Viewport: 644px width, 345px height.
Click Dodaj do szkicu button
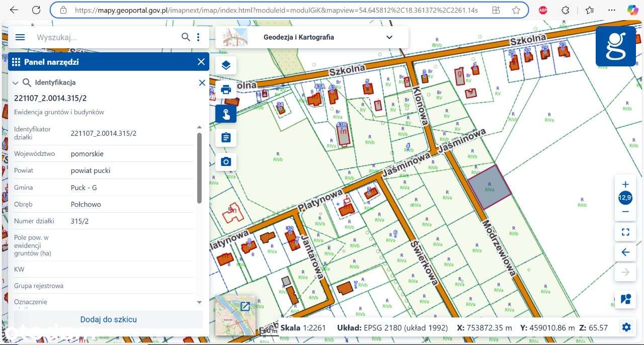[109, 319]
